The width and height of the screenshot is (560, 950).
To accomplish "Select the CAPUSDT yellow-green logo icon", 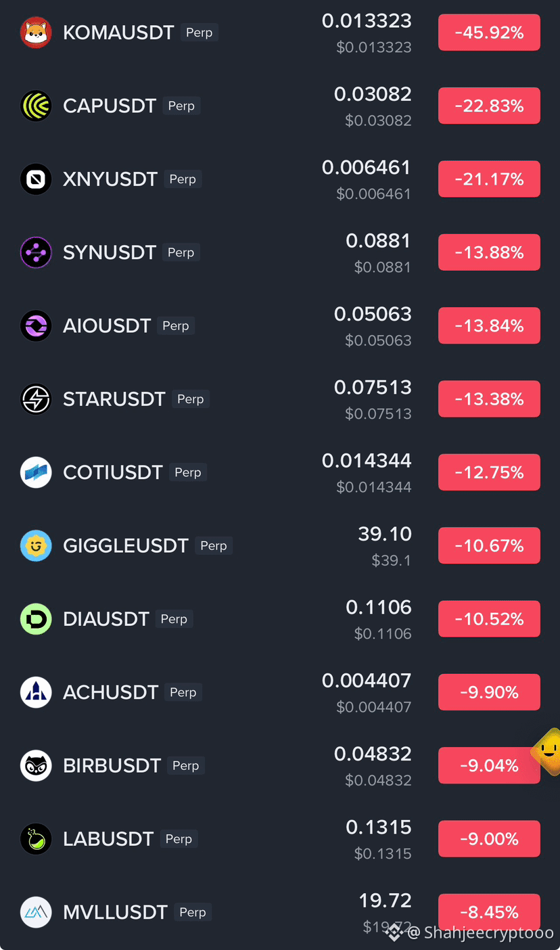I will coord(36,106).
